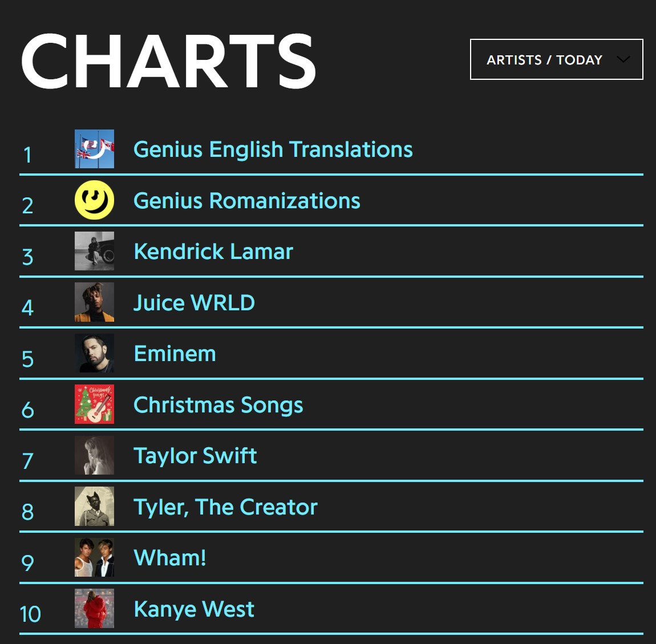Select the Eminem chart entry
This screenshot has height=644, width=656.
(x=175, y=353)
